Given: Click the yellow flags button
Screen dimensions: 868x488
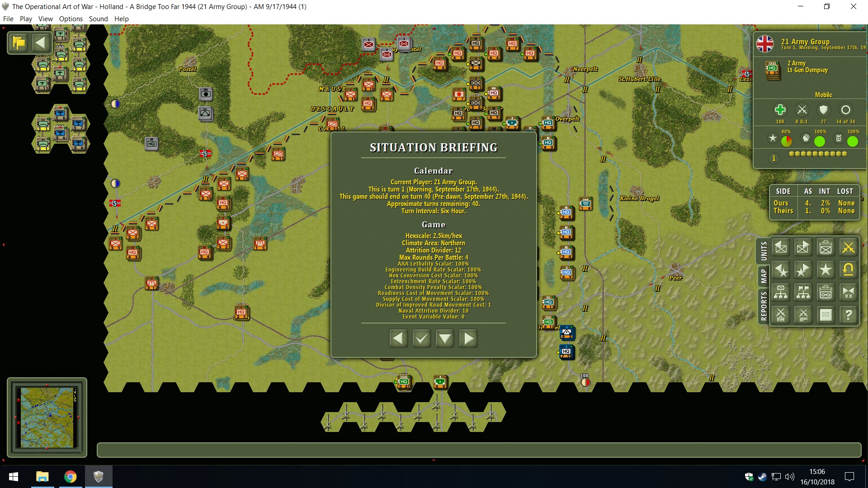Looking at the screenshot, I should coord(19,43).
